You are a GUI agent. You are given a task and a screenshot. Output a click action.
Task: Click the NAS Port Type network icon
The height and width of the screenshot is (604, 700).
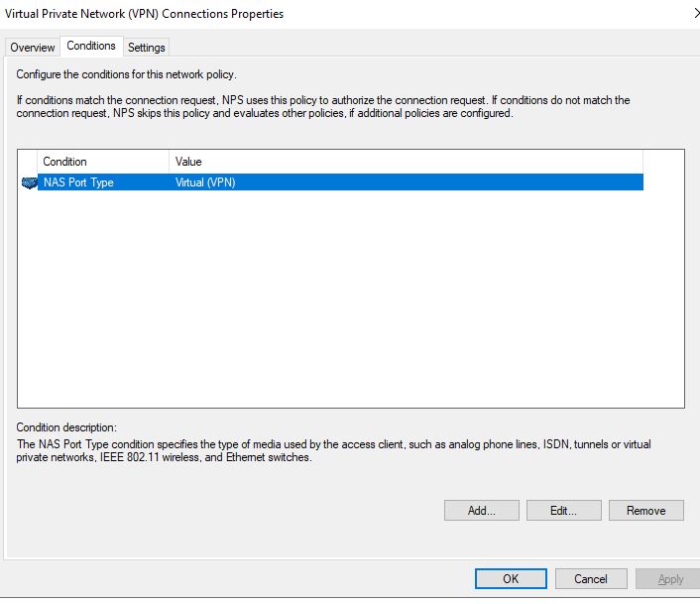(28, 182)
